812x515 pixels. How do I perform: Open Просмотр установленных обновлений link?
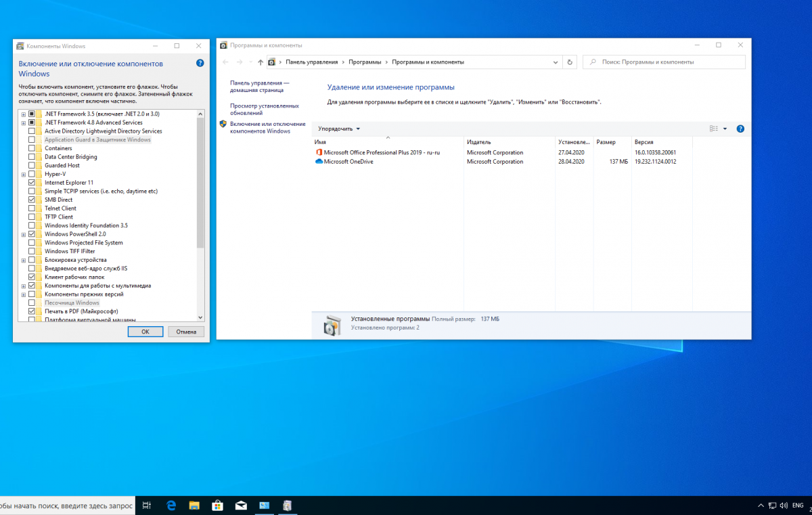coord(264,110)
